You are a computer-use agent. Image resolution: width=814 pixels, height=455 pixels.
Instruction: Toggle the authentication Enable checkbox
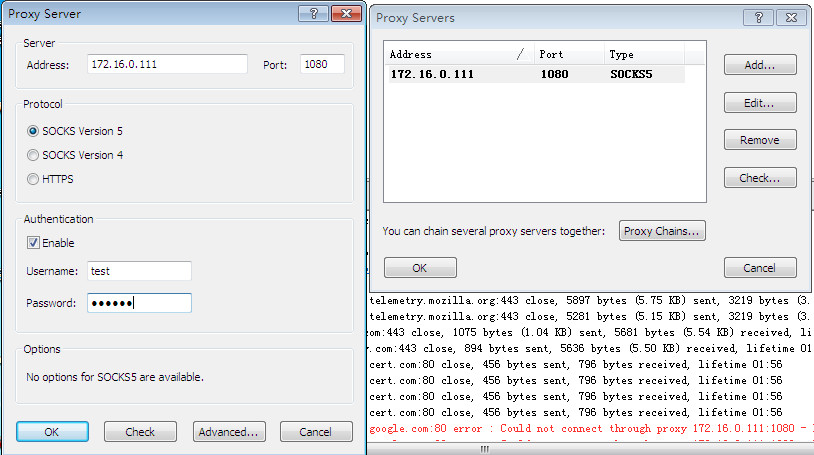point(34,243)
